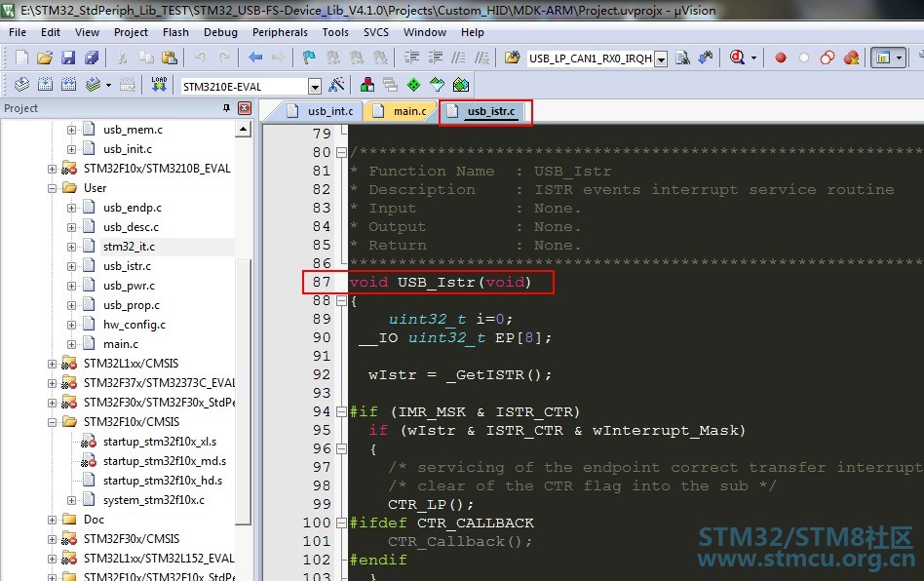Open the Flash menu

pos(175,32)
